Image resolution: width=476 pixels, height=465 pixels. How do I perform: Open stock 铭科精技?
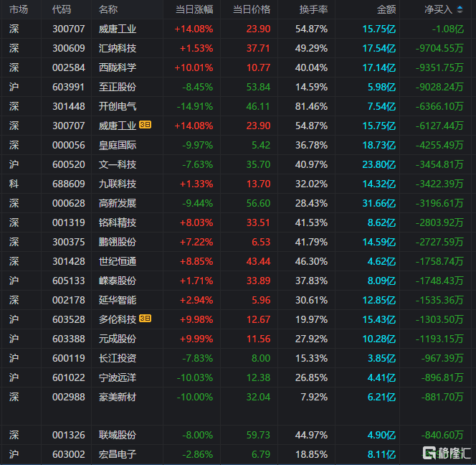tap(118, 222)
